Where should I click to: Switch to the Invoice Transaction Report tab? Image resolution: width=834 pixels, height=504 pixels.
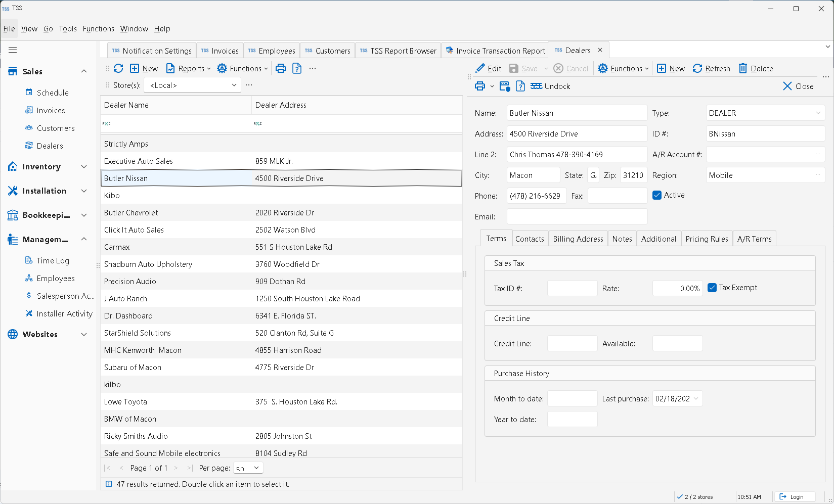click(495, 51)
